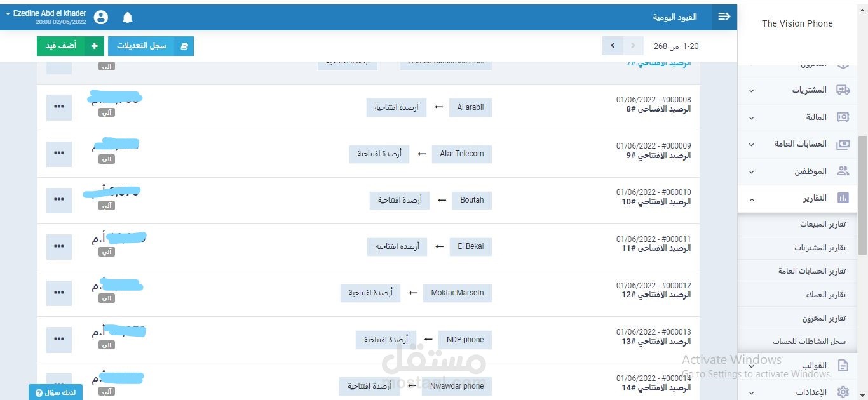868x400 pixels.
Task: Click the Atar Telecom account tag
Action: point(462,154)
